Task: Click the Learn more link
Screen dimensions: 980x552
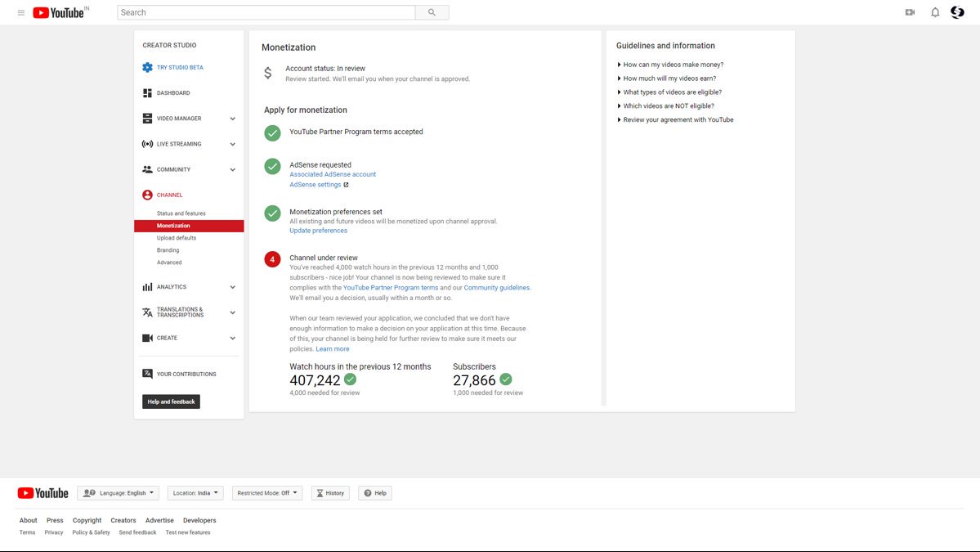Action: coord(333,349)
